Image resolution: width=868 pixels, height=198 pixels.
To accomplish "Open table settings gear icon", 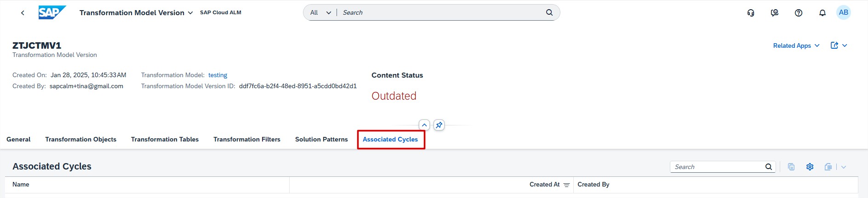I will [x=810, y=167].
